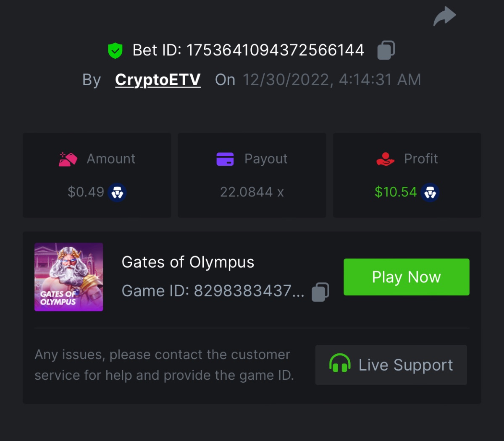Viewport: 504px width, 441px height.
Task: Copy the Game ID to clipboard
Action: (x=320, y=292)
